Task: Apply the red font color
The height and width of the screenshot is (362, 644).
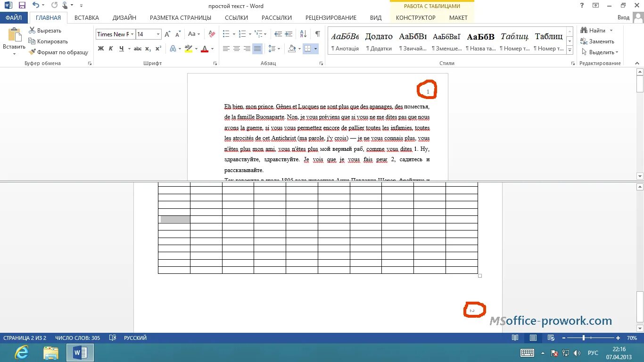Action: 205,49
